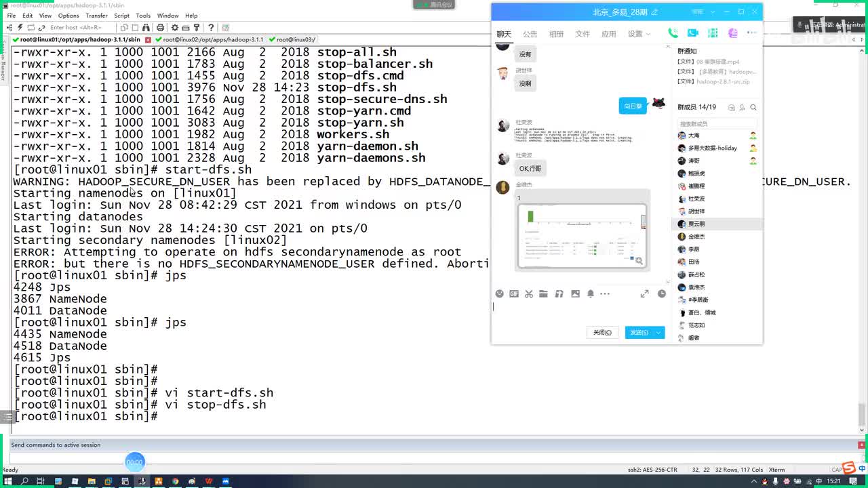Open the Tools menu in SecureCRT
Image resolution: width=868 pixels, height=488 pixels.
[143, 16]
